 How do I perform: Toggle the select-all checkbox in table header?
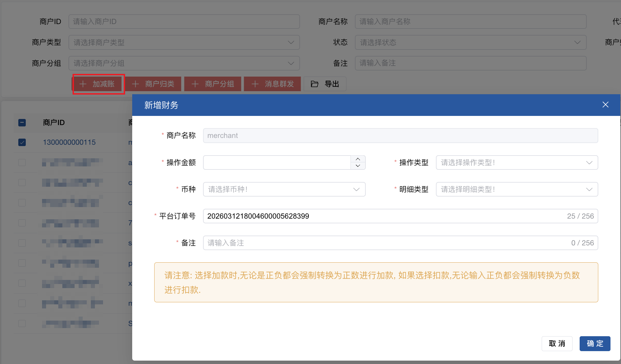[x=22, y=123]
